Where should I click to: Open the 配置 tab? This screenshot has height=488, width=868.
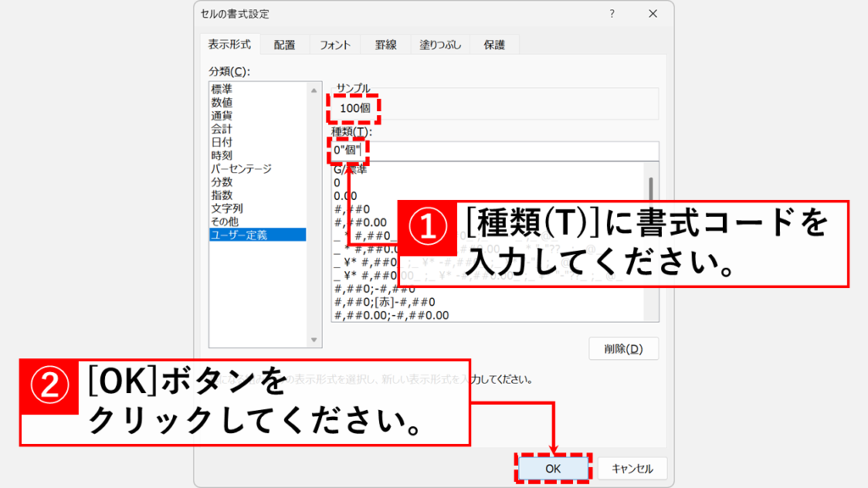pos(285,45)
